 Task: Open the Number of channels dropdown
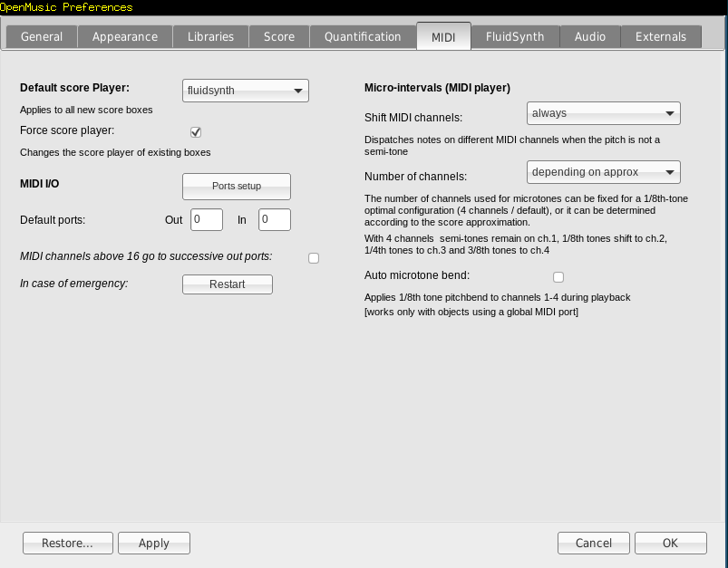(604, 172)
